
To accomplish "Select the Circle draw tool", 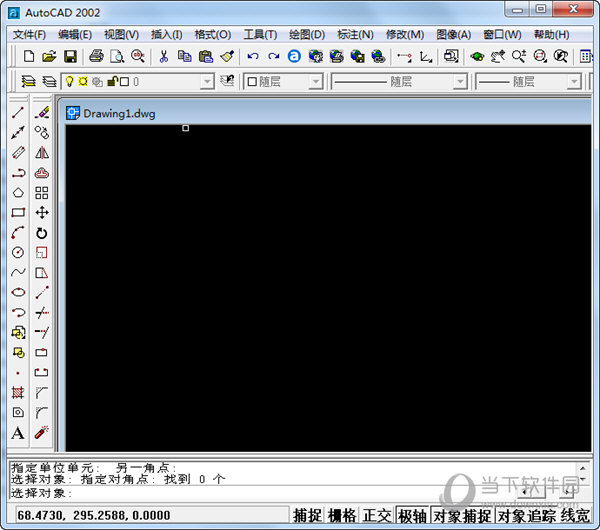I will (x=18, y=253).
